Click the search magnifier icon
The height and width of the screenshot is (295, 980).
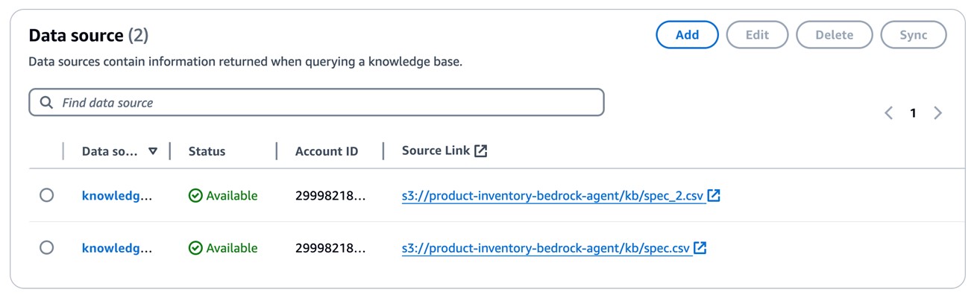[x=46, y=103]
